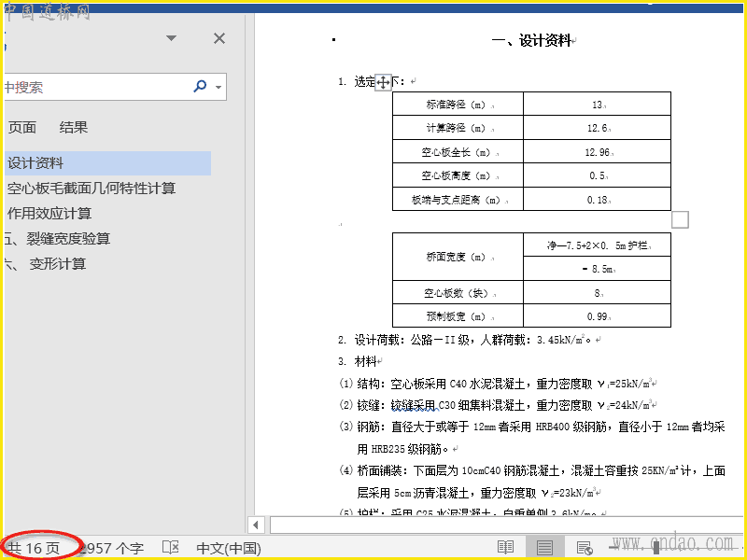Click the line starting (4) 桥面铺装
Viewport: 747px width, 560px height.
(531, 470)
